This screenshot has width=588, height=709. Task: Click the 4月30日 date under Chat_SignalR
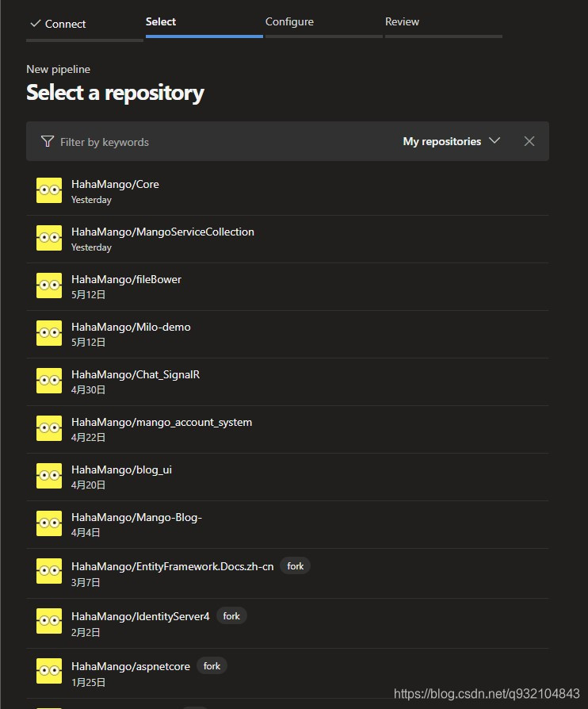[x=88, y=389]
